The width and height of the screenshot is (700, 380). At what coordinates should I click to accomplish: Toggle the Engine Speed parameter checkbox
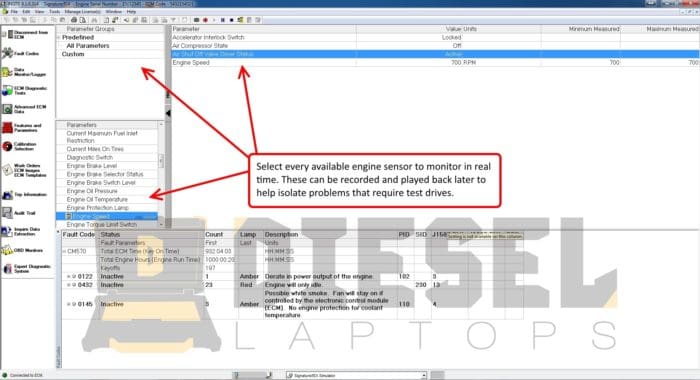pyautogui.click(x=69, y=216)
